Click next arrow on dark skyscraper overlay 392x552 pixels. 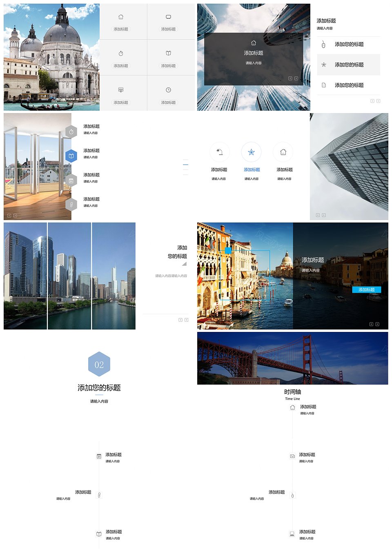tap(296, 78)
